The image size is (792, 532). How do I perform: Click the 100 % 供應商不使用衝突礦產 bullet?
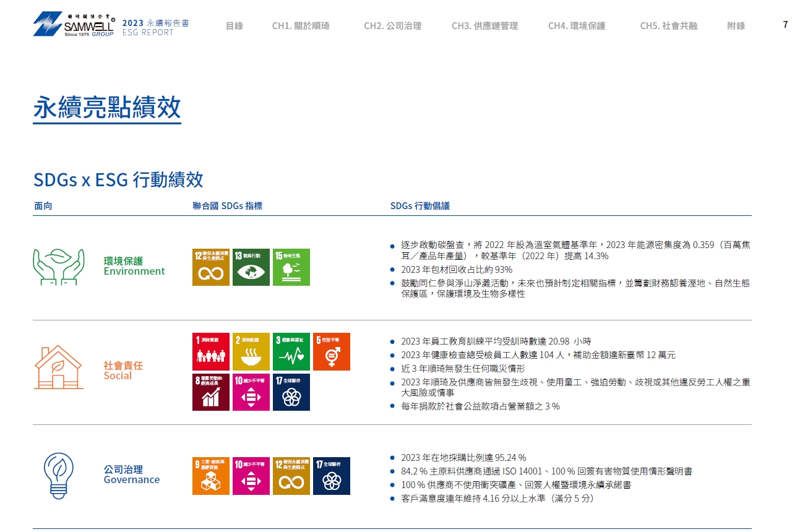(x=516, y=485)
